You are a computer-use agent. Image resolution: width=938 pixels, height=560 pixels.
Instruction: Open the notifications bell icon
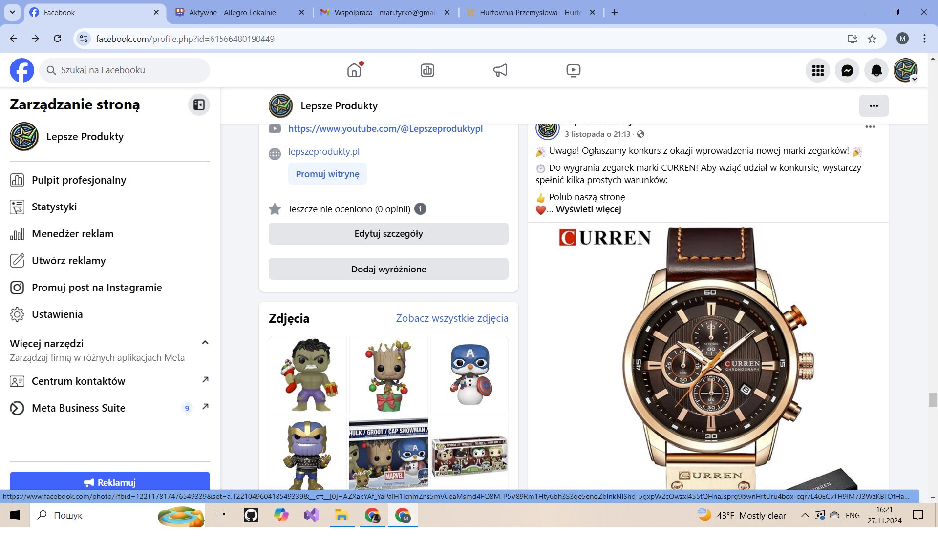pyautogui.click(x=876, y=70)
